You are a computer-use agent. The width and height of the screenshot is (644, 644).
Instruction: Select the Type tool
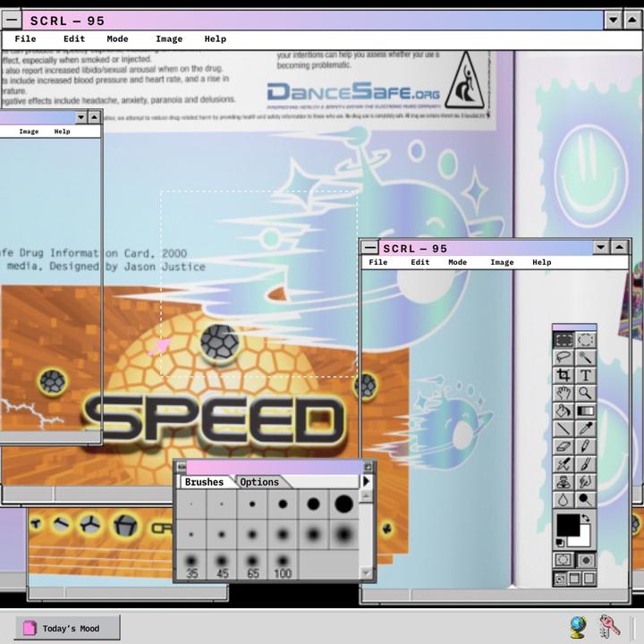[x=585, y=376]
